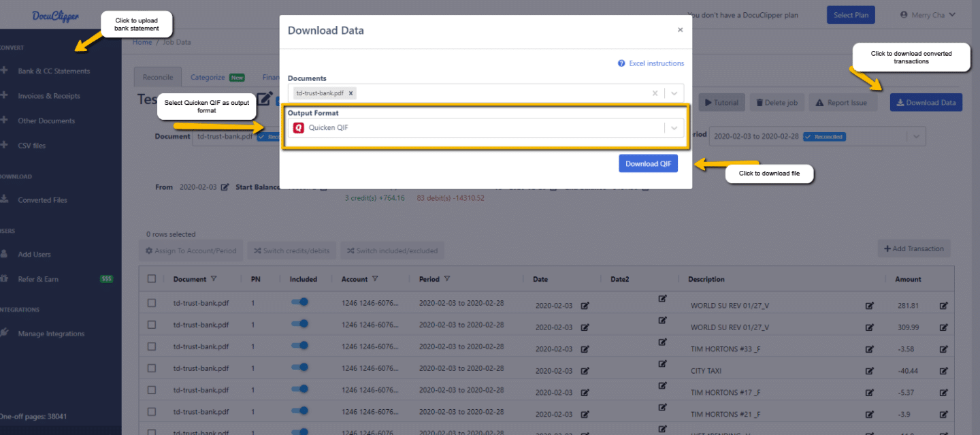
Task: Click the Report Issue button
Action: point(841,103)
